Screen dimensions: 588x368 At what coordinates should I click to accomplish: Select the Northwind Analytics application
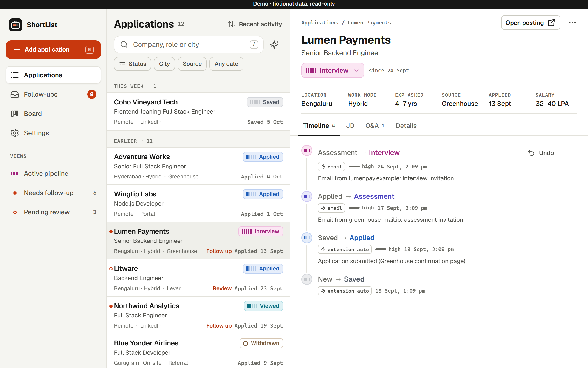tap(198, 315)
